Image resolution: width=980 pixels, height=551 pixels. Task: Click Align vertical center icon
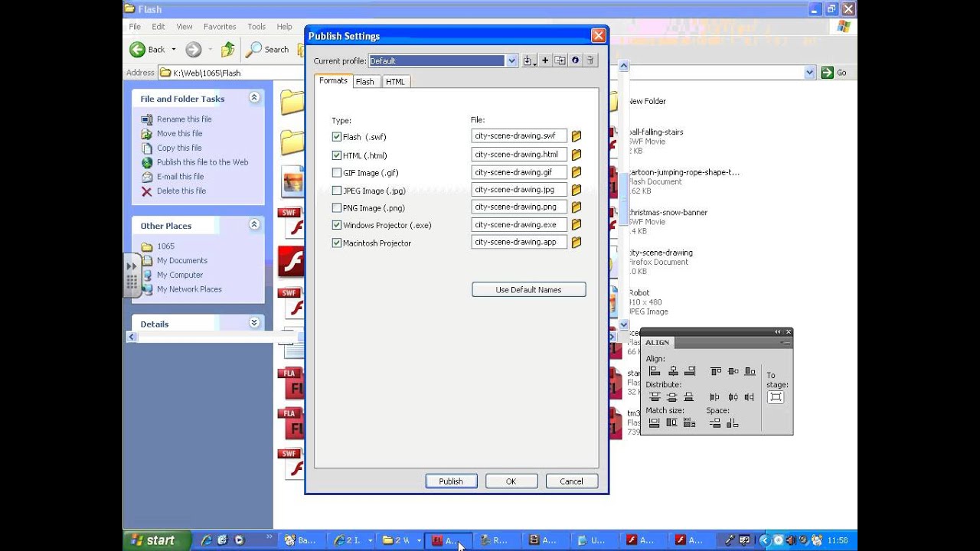pyautogui.click(x=733, y=371)
